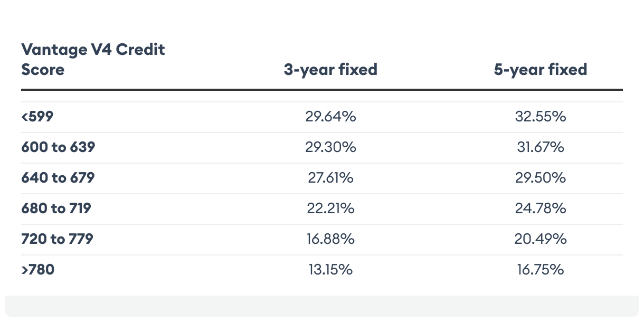The height and width of the screenshot is (322, 644).
Task: Click the 3-year fixed column header
Action: pos(330,69)
